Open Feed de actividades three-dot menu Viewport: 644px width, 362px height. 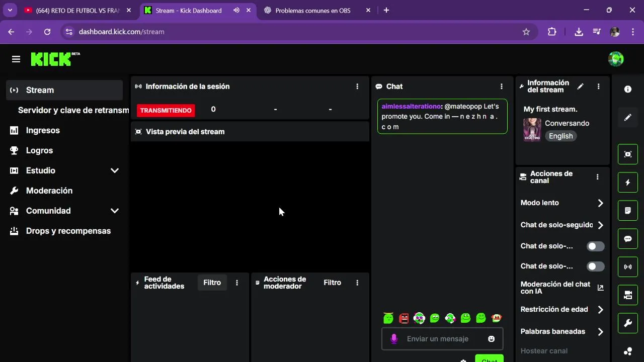click(x=237, y=283)
